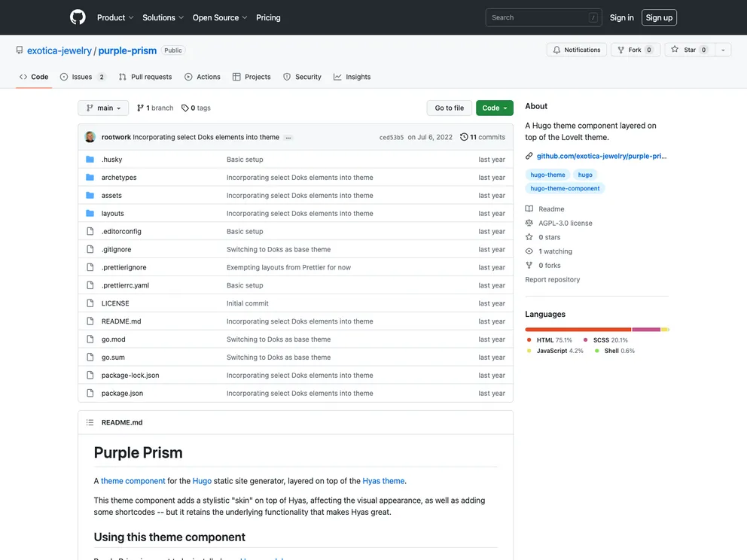
Task: Open the Pull requests tab
Action: click(x=145, y=77)
